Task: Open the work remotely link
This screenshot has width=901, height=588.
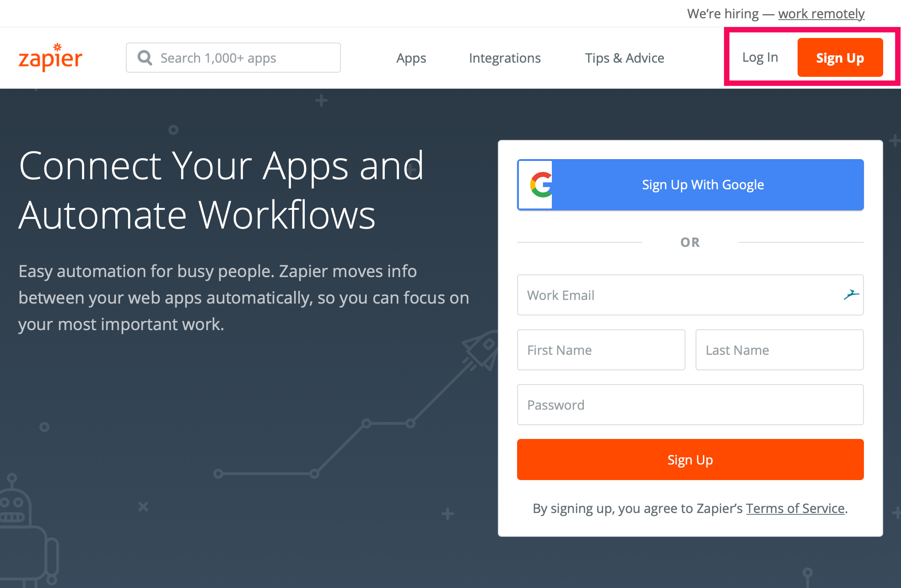Action: 821,14
